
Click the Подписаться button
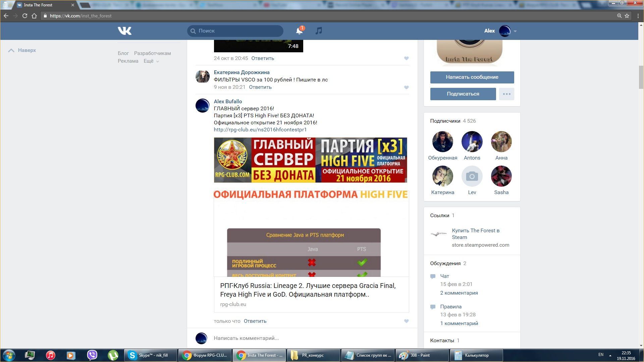point(463,94)
